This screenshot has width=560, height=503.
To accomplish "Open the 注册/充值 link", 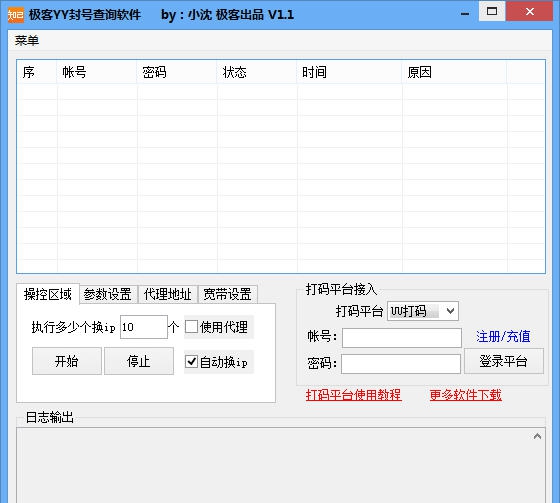I will (x=503, y=337).
